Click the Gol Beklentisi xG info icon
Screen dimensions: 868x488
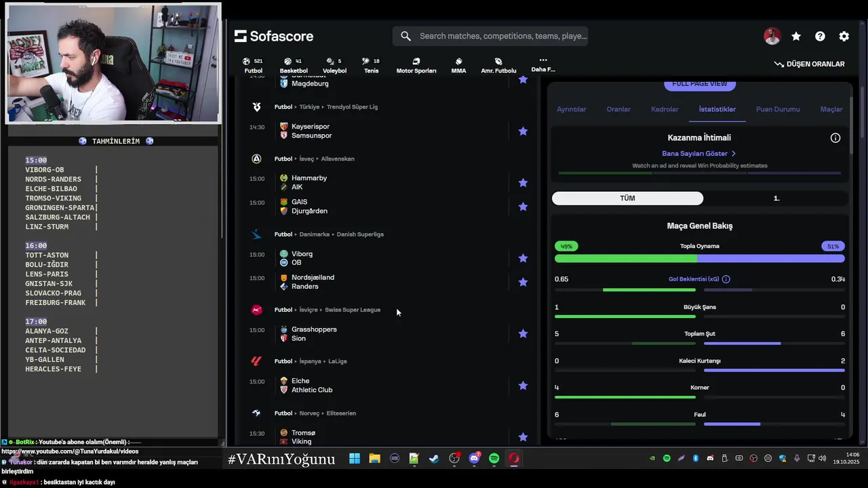(726, 279)
